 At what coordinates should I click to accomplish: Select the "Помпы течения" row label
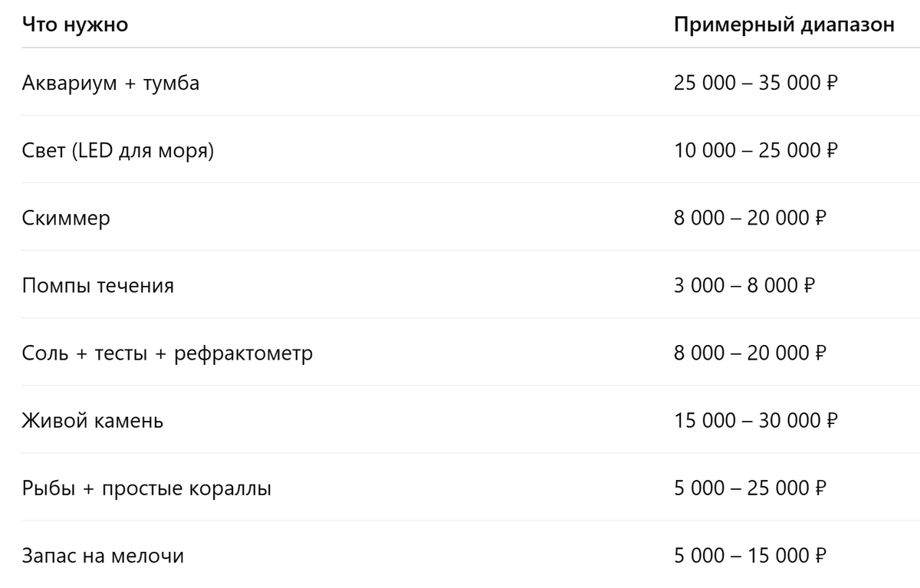[x=98, y=285]
